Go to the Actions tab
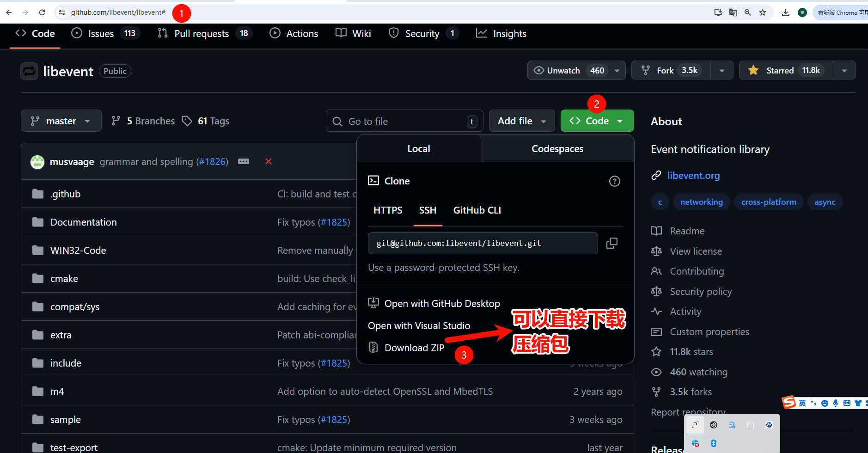This screenshot has width=868, height=453. 294,33
